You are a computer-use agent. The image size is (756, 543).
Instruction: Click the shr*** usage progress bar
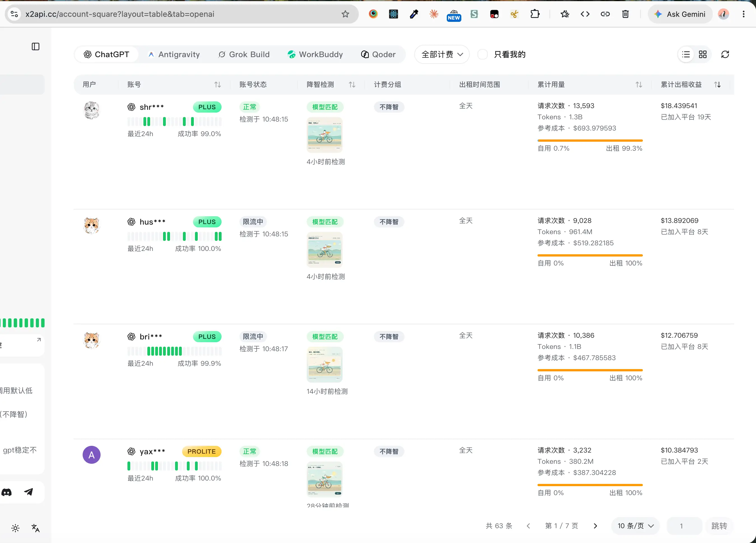[590, 141]
